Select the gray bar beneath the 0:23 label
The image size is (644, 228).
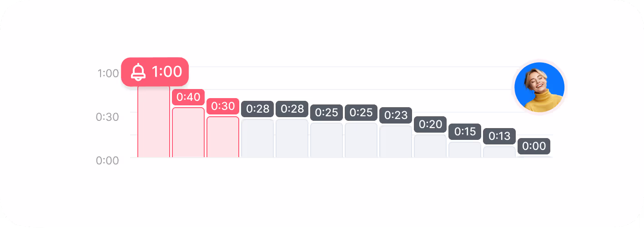click(x=396, y=142)
